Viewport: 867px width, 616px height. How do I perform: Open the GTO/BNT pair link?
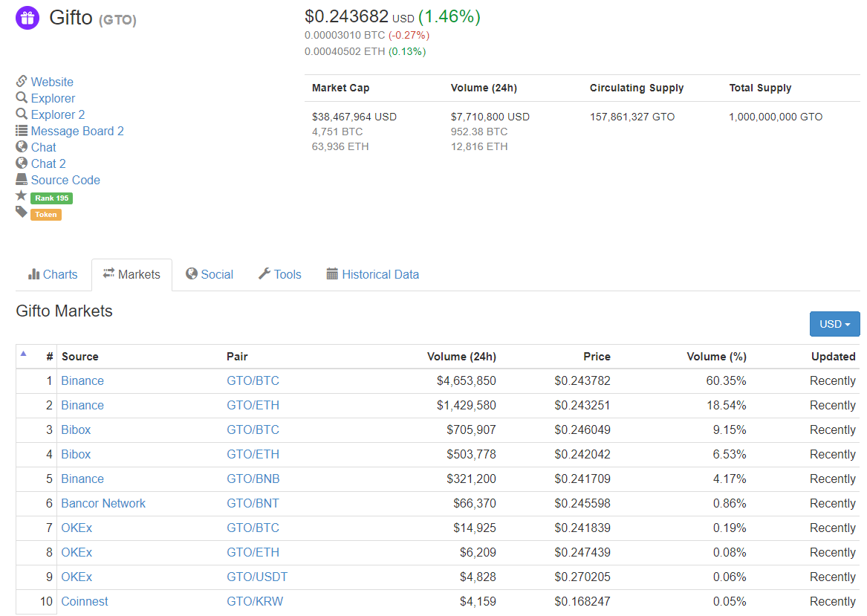[x=253, y=503]
